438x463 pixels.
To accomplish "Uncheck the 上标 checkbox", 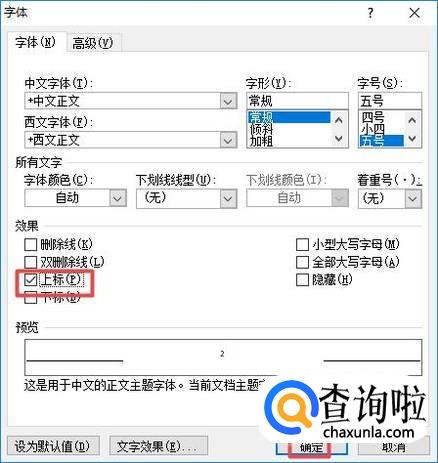I will tap(30, 280).
